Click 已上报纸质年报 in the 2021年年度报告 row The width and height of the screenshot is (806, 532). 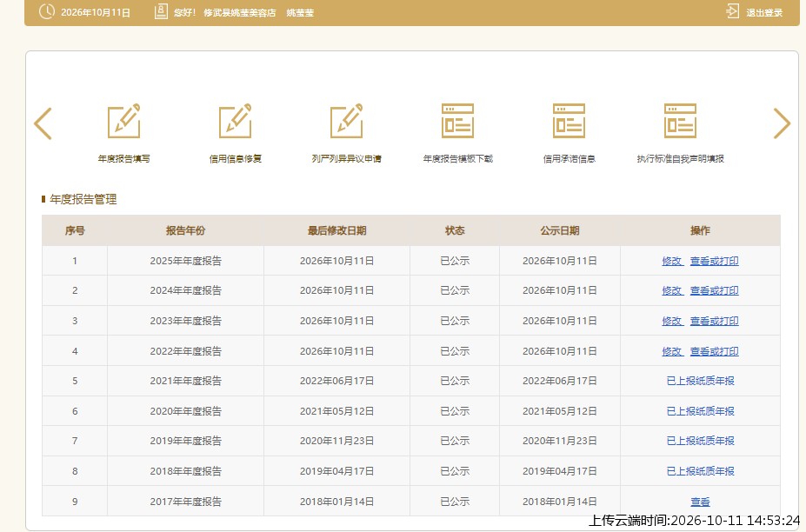tap(700, 381)
